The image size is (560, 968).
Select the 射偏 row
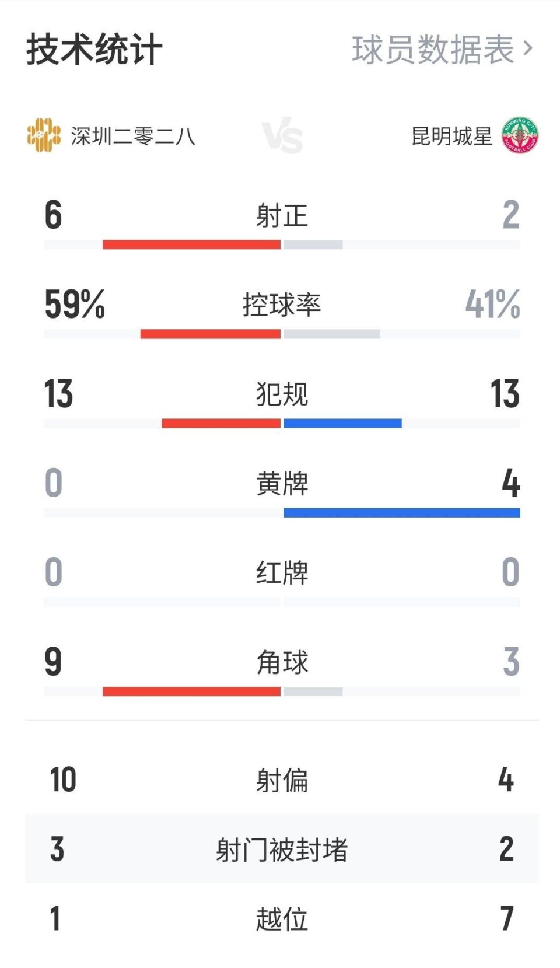click(x=282, y=780)
